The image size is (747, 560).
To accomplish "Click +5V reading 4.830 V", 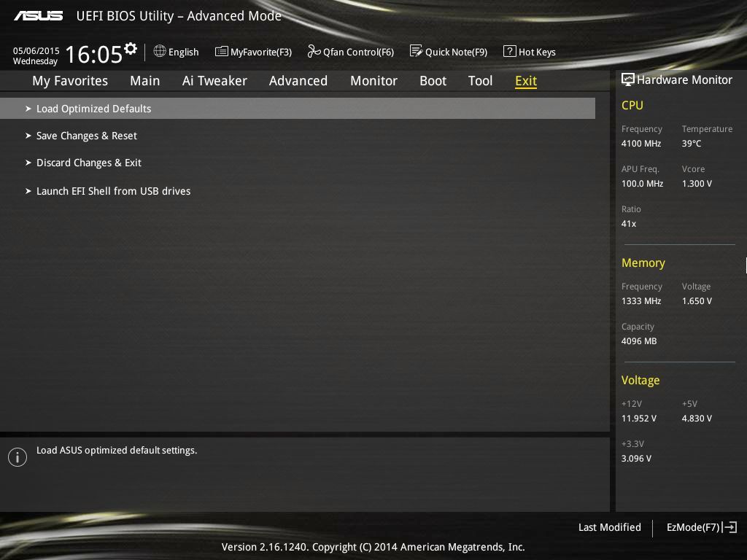I will [x=697, y=418].
